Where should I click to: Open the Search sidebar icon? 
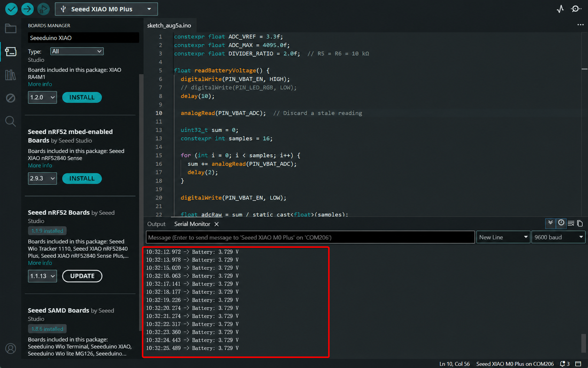pyautogui.click(x=11, y=121)
